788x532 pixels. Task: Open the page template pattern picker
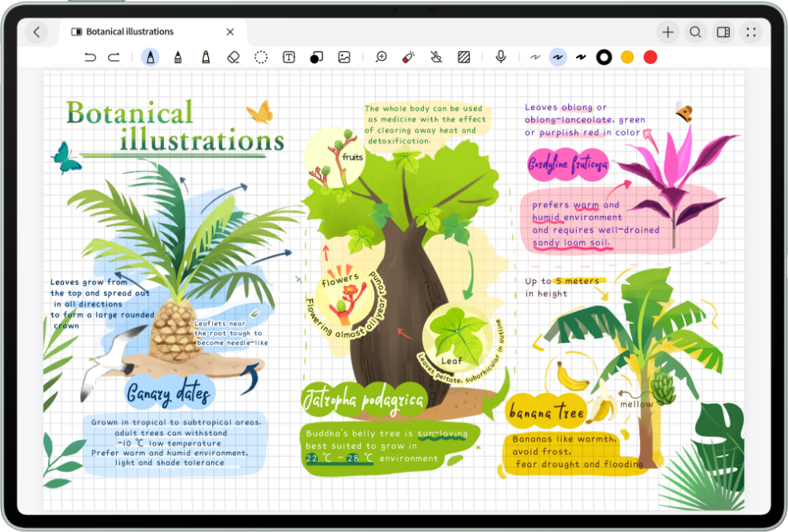464,57
